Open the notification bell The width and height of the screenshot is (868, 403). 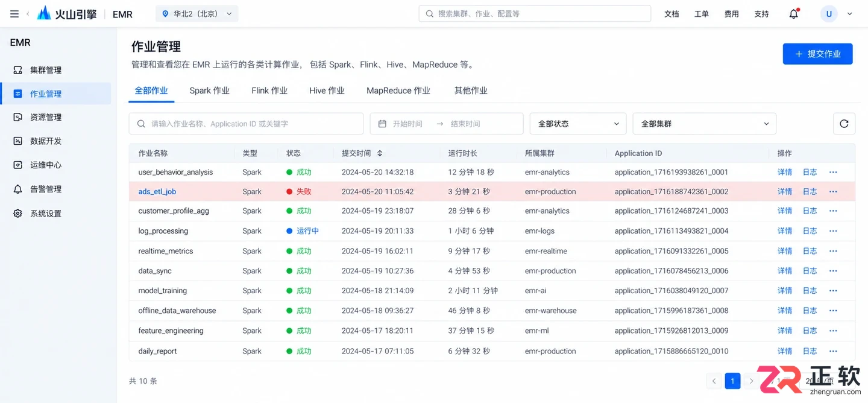click(794, 14)
